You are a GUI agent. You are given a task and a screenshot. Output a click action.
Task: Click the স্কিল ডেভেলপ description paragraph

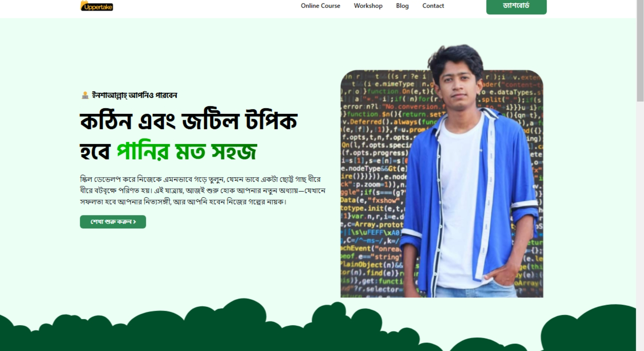click(x=203, y=191)
